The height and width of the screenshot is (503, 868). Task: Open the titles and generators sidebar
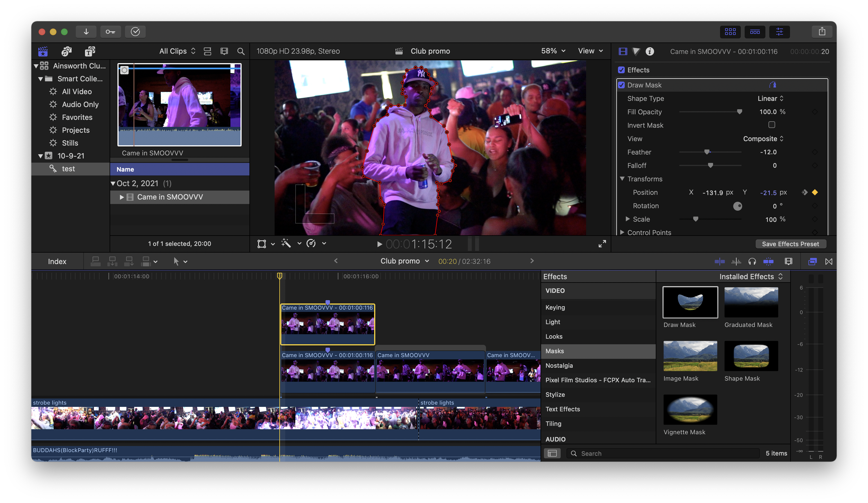tap(90, 51)
